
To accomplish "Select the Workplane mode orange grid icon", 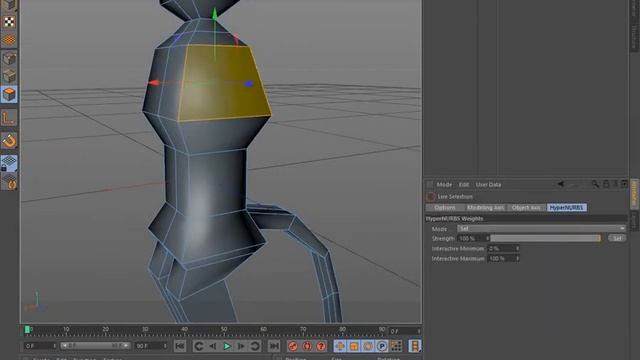I will coord(9,40).
